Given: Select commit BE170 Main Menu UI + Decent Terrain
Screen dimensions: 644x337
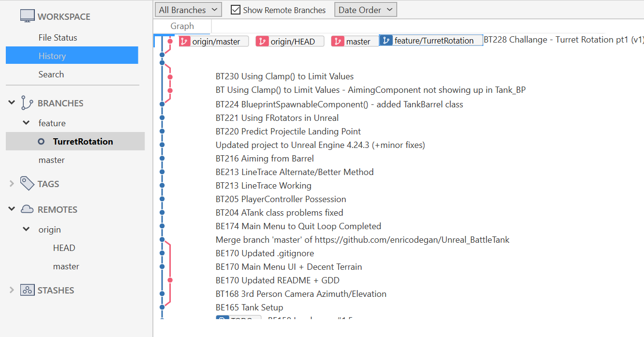Looking at the screenshot, I should [x=289, y=267].
